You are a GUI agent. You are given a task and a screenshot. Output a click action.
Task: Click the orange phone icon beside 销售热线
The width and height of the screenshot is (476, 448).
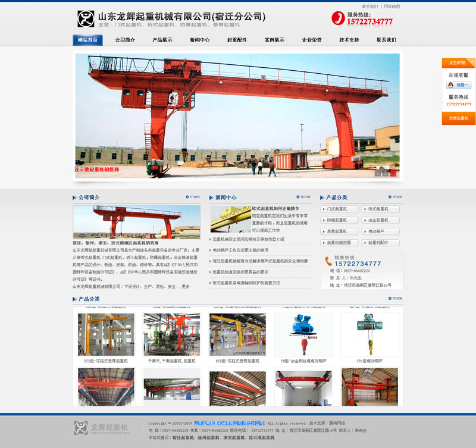328,260
